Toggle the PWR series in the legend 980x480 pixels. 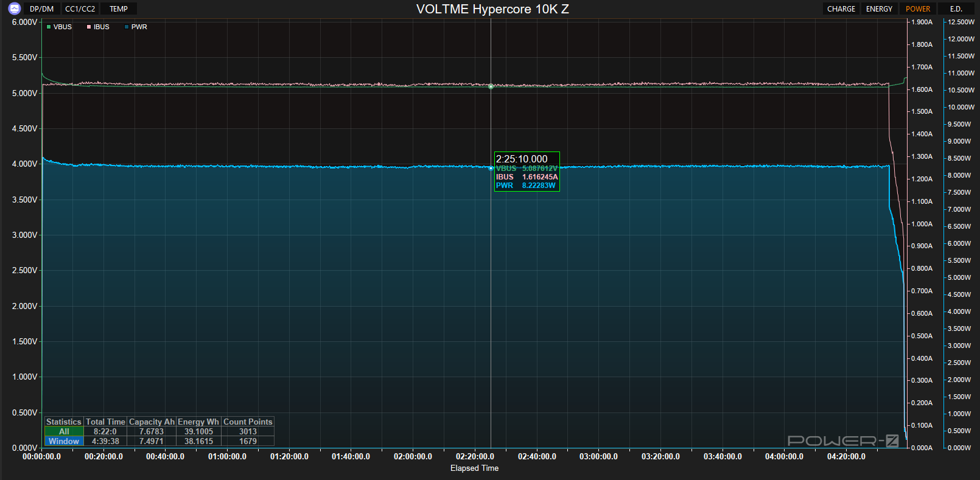click(136, 27)
